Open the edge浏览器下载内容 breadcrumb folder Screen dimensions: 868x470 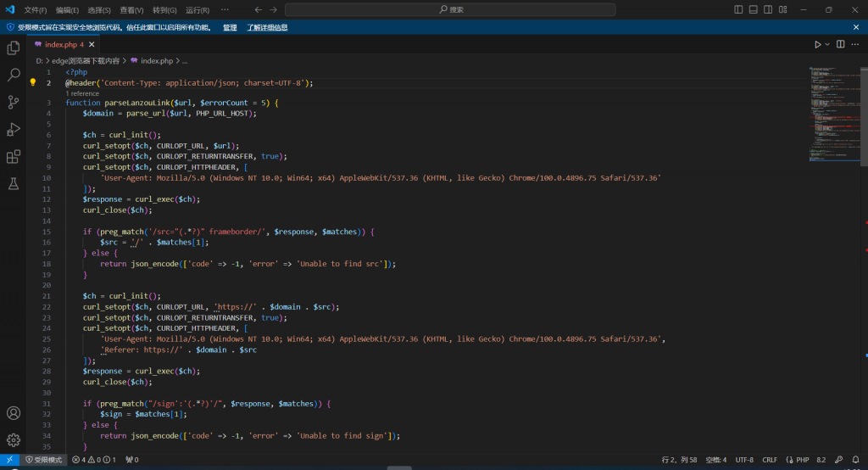pos(86,61)
